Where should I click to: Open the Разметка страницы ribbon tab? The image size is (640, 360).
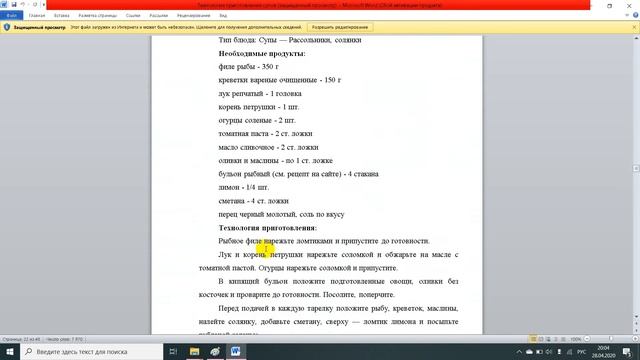pos(98,16)
